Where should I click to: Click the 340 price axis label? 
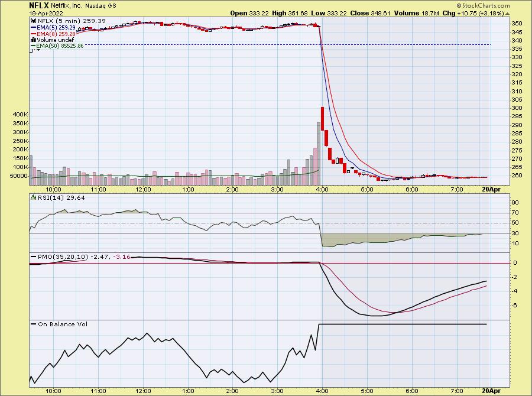(x=517, y=40)
